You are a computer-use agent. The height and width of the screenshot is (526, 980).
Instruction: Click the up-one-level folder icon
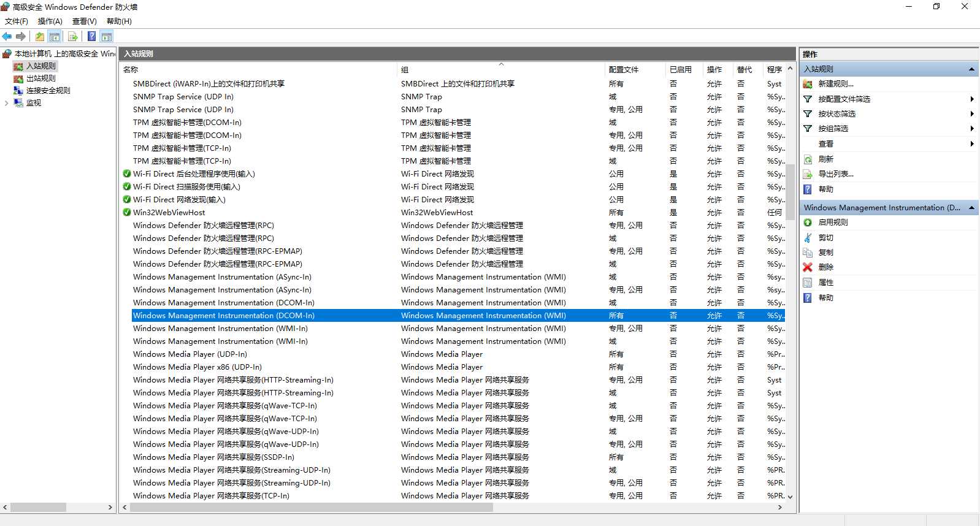pyautogui.click(x=40, y=37)
